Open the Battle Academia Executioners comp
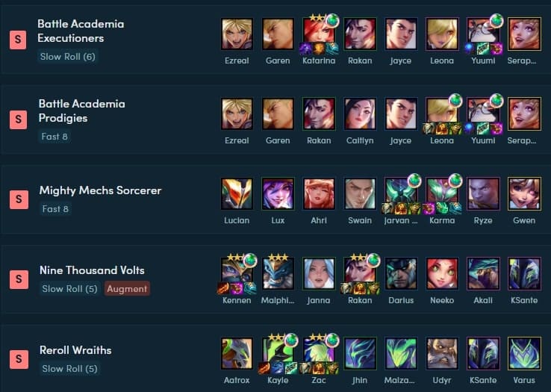Image resolution: width=551 pixels, height=392 pixels. click(x=81, y=31)
